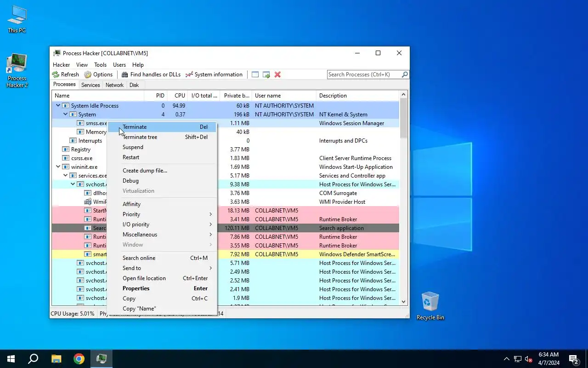The height and width of the screenshot is (368, 588).
Task: Choose Terminate in the context menu
Action: (x=162, y=127)
